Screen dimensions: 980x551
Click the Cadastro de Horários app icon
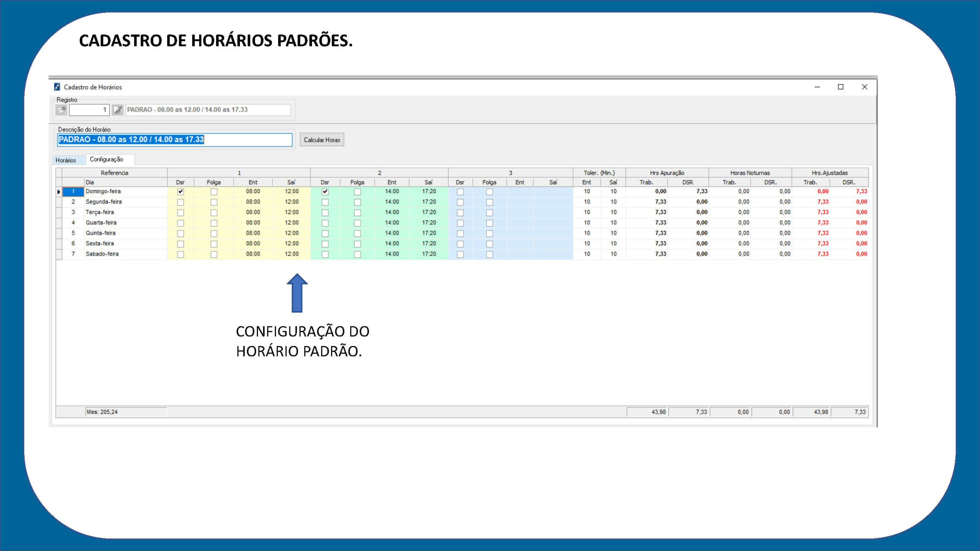(x=57, y=87)
